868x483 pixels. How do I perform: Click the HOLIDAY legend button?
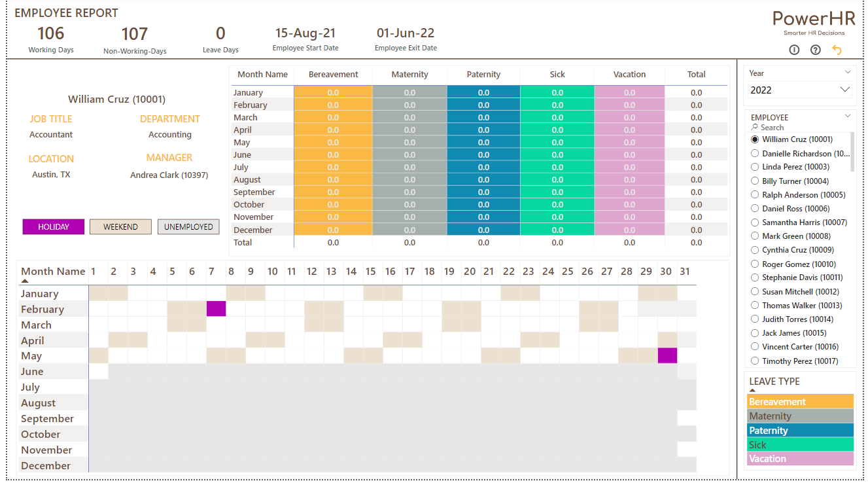(x=54, y=226)
